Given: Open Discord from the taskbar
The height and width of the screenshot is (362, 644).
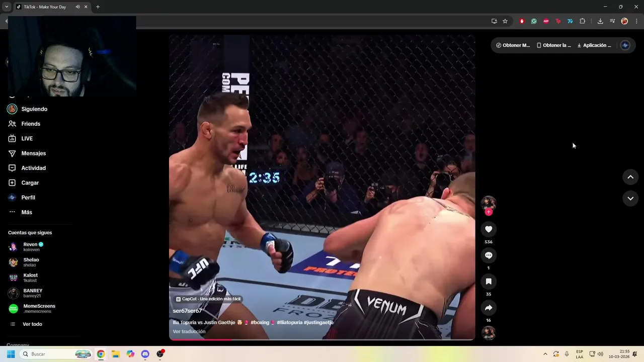Looking at the screenshot, I should pyautogui.click(x=145, y=354).
